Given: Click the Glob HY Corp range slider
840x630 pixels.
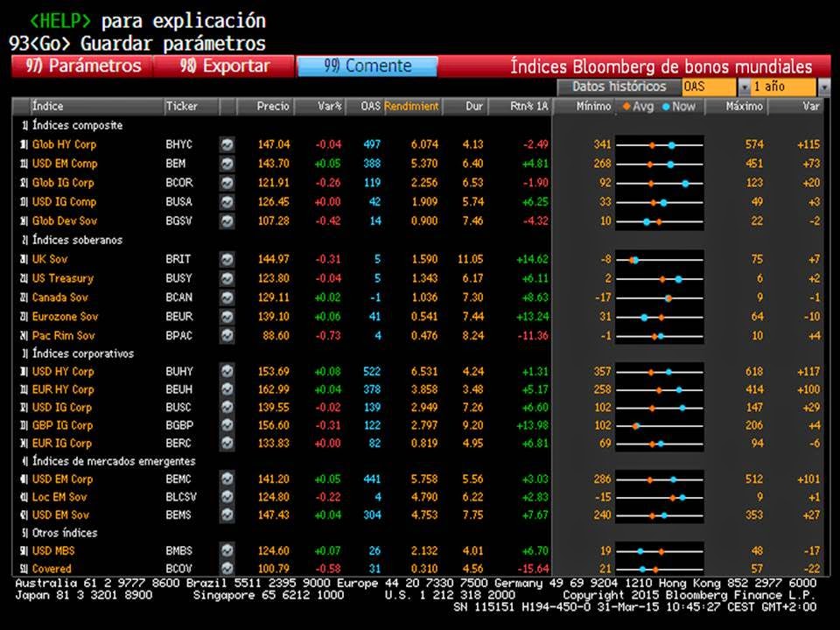Looking at the screenshot, I should (660, 144).
